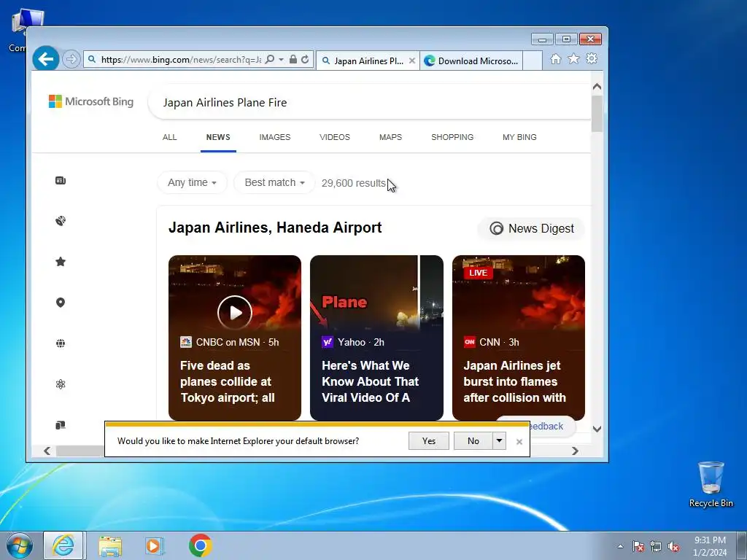
Task: Switch to Download Microso... tab
Action: pos(471,61)
